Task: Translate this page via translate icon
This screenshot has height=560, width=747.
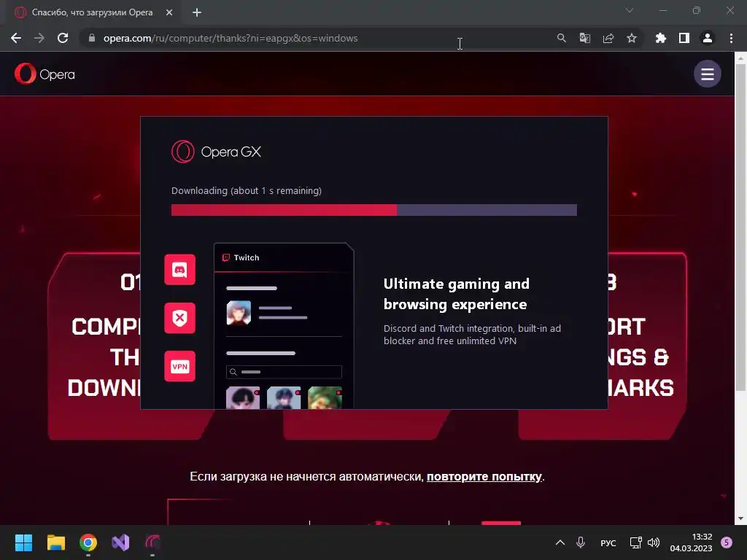Action: pos(584,38)
